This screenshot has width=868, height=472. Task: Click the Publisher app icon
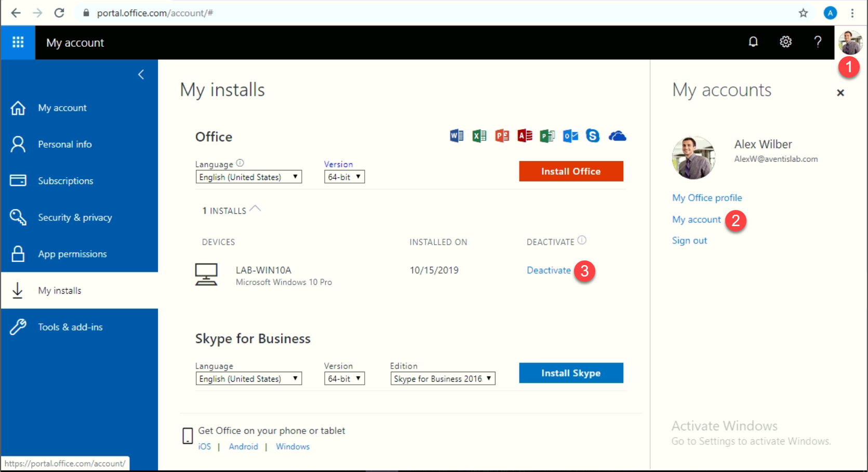[547, 136]
